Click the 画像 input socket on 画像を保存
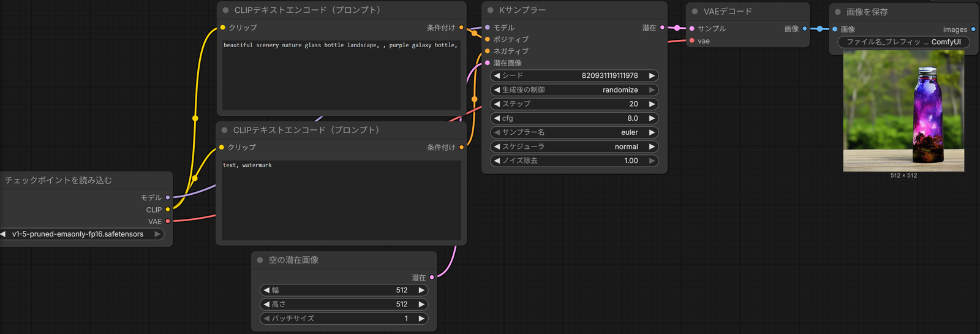 pos(835,29)
